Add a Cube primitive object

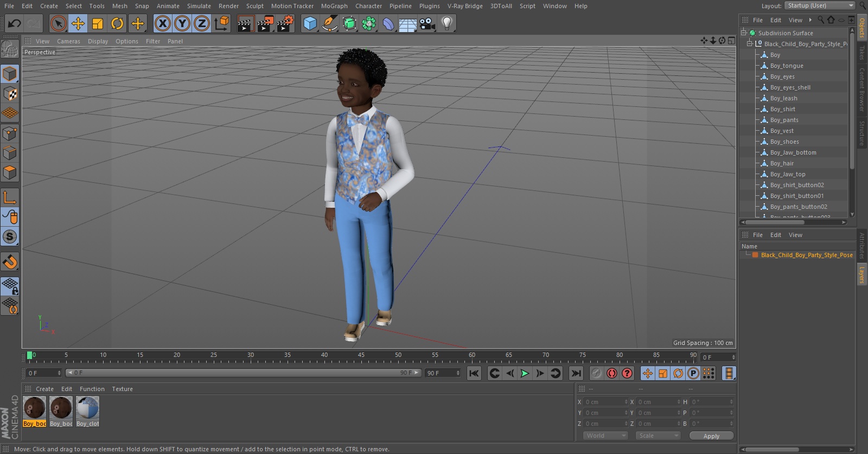[x=310, y=23]
